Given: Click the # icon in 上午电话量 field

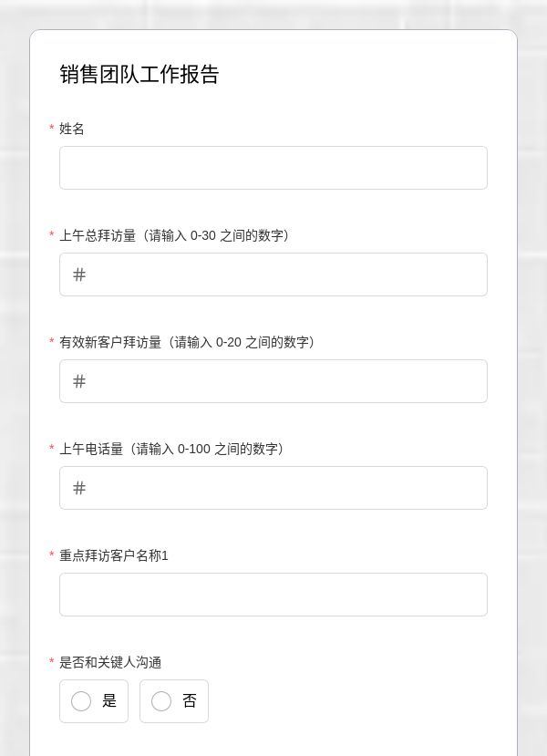Looking at the screenshot, I should pos(79,488).
